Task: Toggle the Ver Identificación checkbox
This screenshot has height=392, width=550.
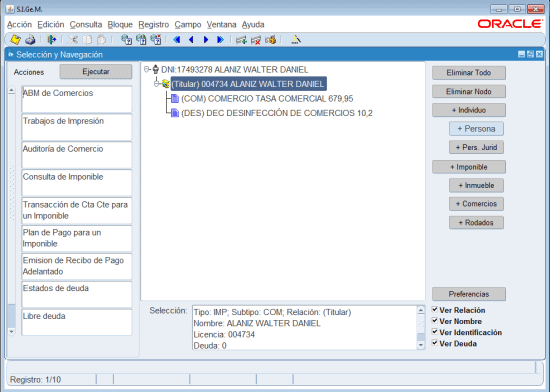Action: point(435,332)
